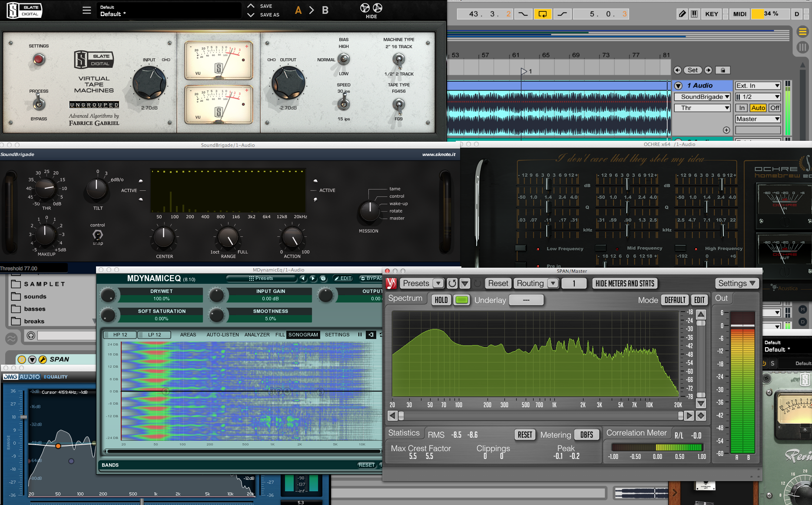Set monitor to In on 1 Audio
Image resolution: width=812 pixels, height=505 pixels.
click(x=742, y=108)
